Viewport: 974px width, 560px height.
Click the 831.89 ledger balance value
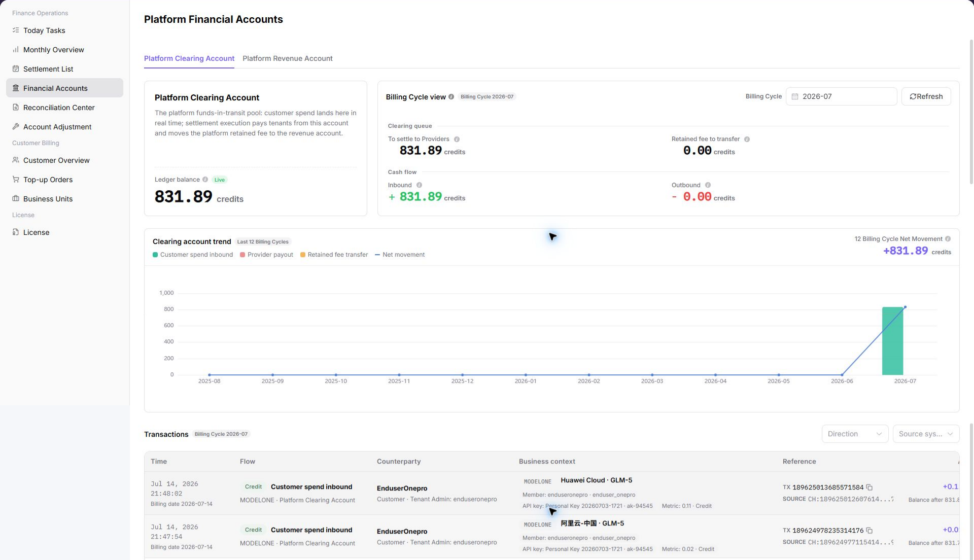[183, 197]
